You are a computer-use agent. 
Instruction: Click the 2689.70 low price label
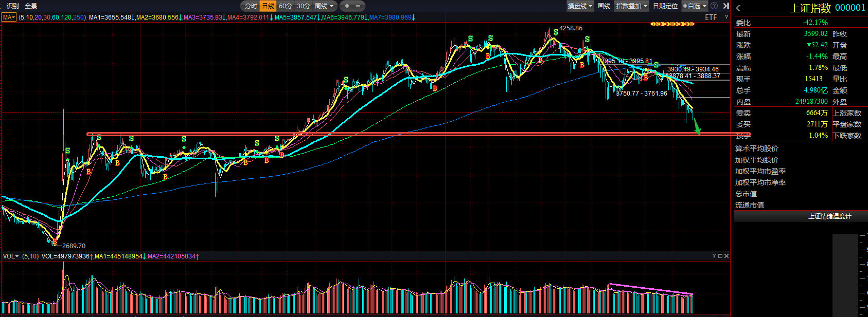click(74, 246)
